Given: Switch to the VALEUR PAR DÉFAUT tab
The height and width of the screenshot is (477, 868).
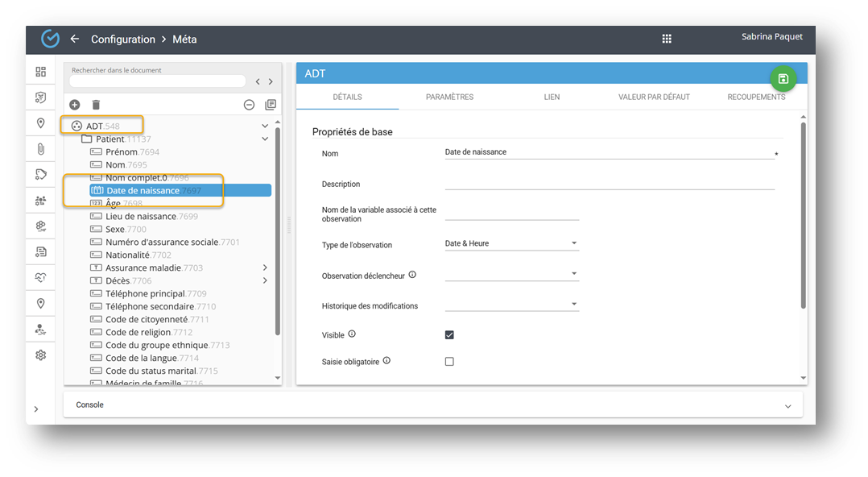Looking at the screenshot, I should point(654,97).
